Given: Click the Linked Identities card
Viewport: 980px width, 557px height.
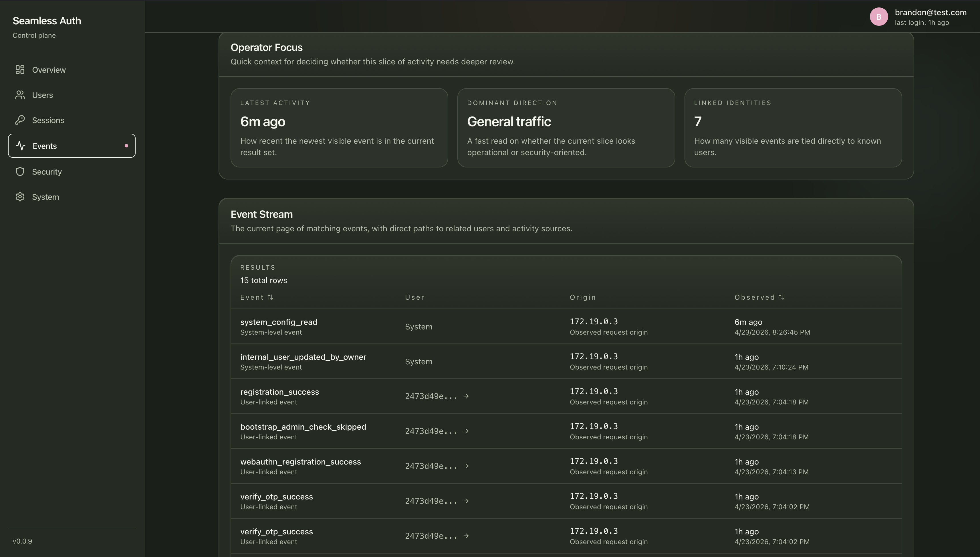Looking at the screenshot, I should (793, 128).
